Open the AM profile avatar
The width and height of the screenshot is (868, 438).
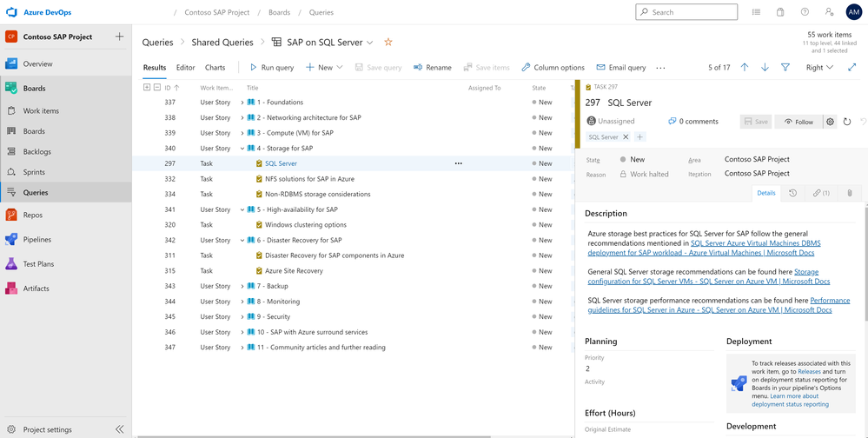click(853, 11)
